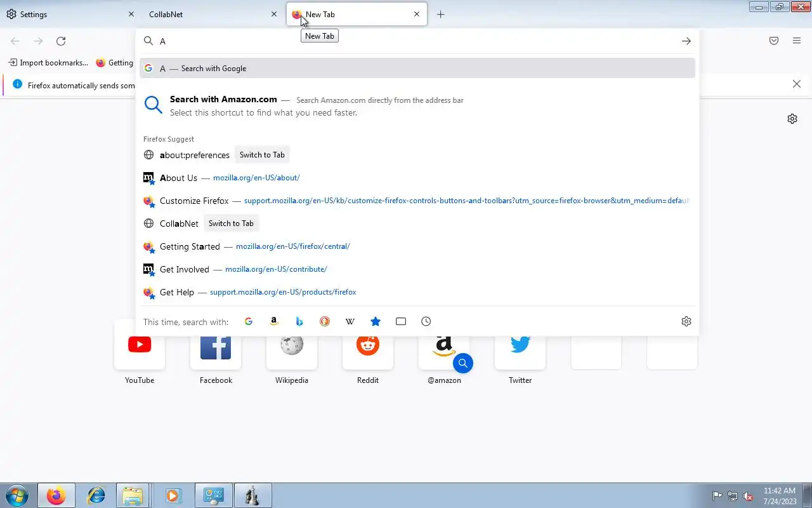Click Firefox icon in the taskbar
The width and height of the screenshot is (812, 508).
click(x=56, y=496)
